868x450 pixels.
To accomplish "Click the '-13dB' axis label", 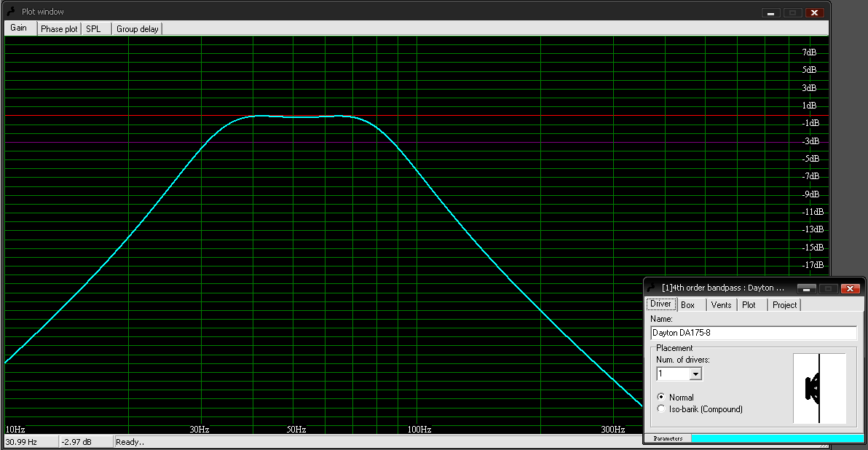I will click(813, 229).
